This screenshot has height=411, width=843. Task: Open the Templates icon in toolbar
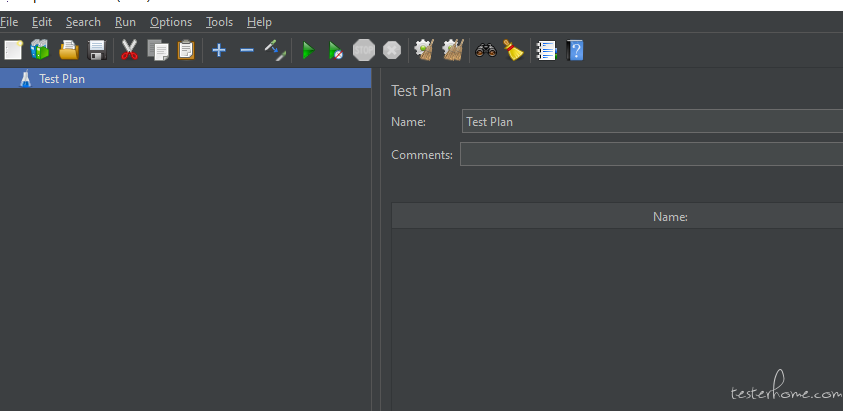(x=40, y=50)
